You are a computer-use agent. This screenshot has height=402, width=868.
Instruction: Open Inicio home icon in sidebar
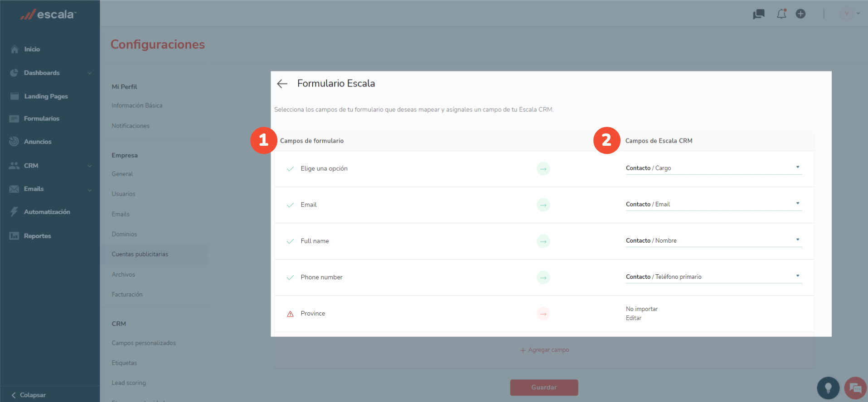(x=15, y=49)
